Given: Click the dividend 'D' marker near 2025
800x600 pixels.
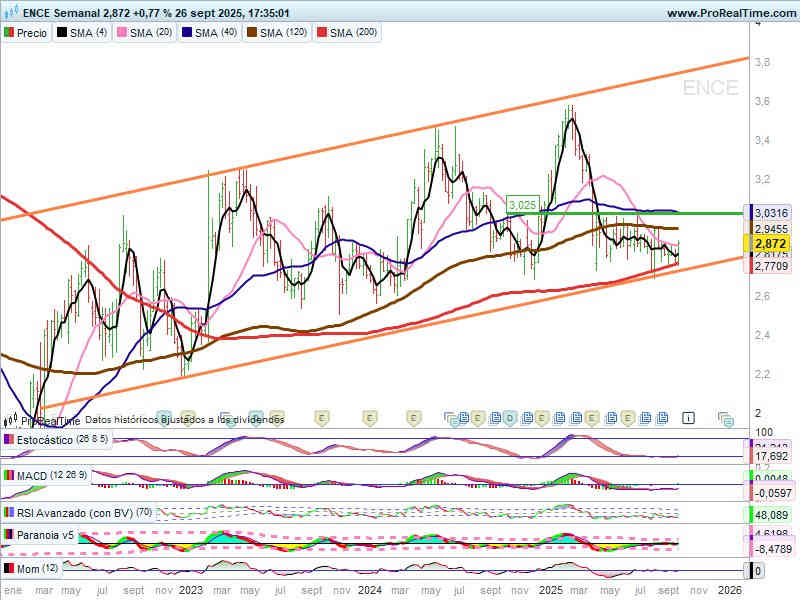Looking at the screenshot, I should click(x=509, y=419).
